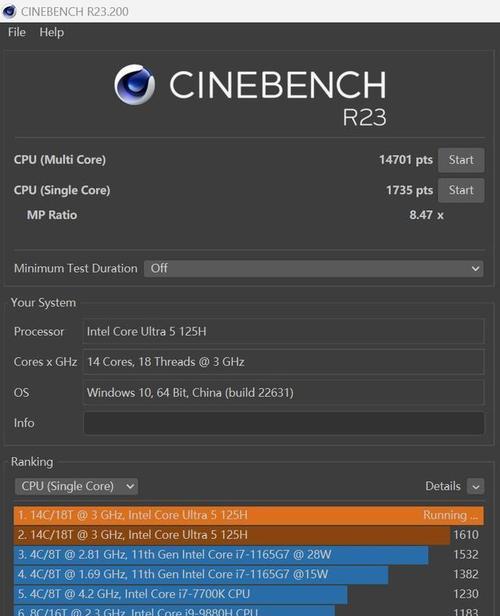Image resolution: width=500 pixels, height=616 pixels.
Task: Click the Details label in Ranking
Action: pyautogui.click(x=443, y=486)
